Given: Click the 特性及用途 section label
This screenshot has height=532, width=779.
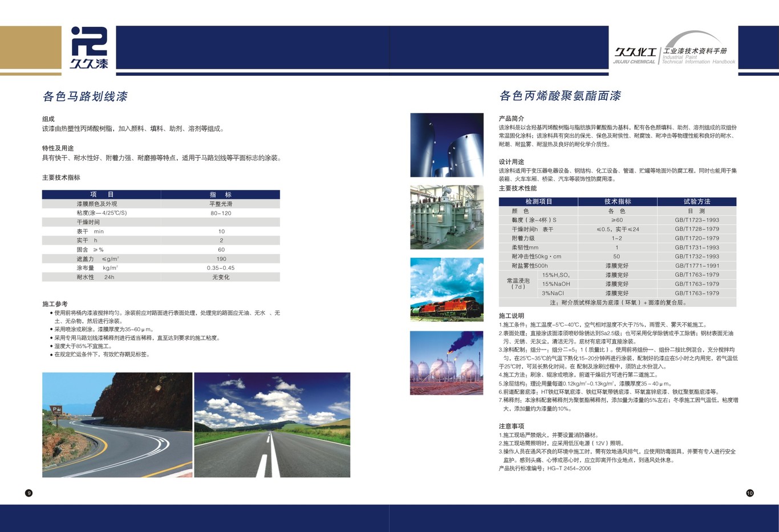Looking at the screenshot, I should coord(58,148).
